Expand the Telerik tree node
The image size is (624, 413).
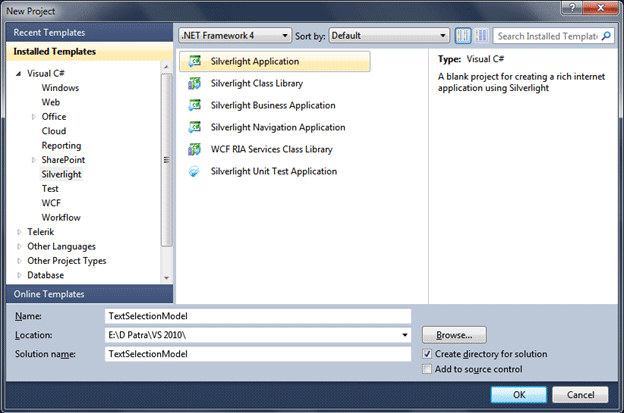coord(19,232)
